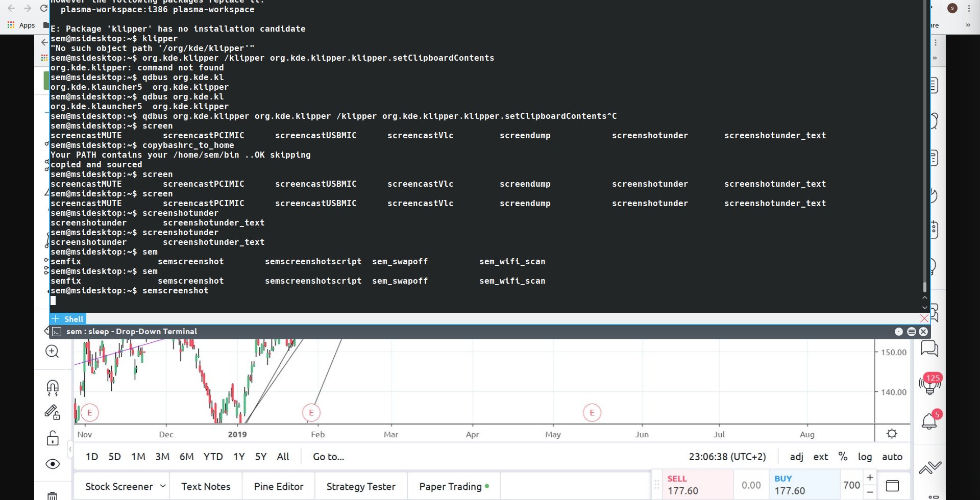Open Pine Editor tab
980x500 pixels.
[x=279, y=486]
